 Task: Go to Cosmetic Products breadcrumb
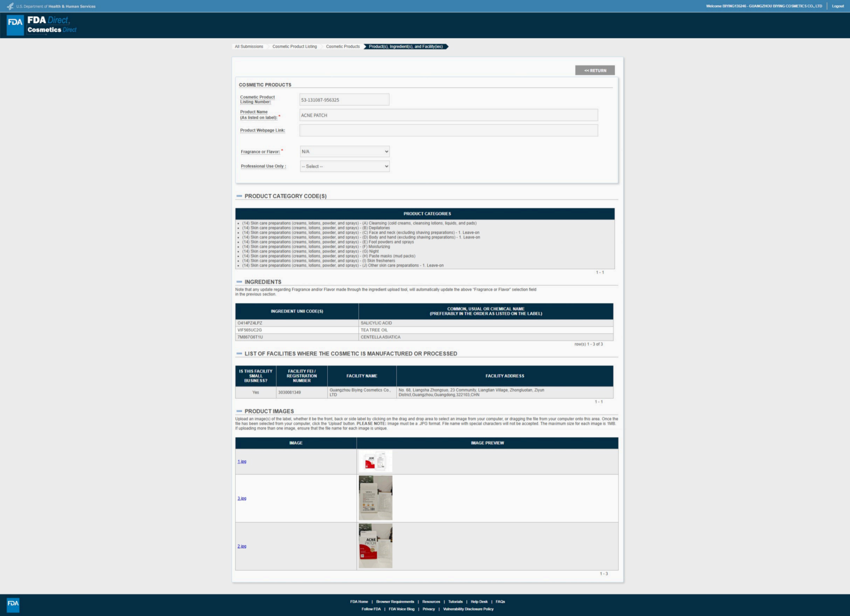click(343, 47)
